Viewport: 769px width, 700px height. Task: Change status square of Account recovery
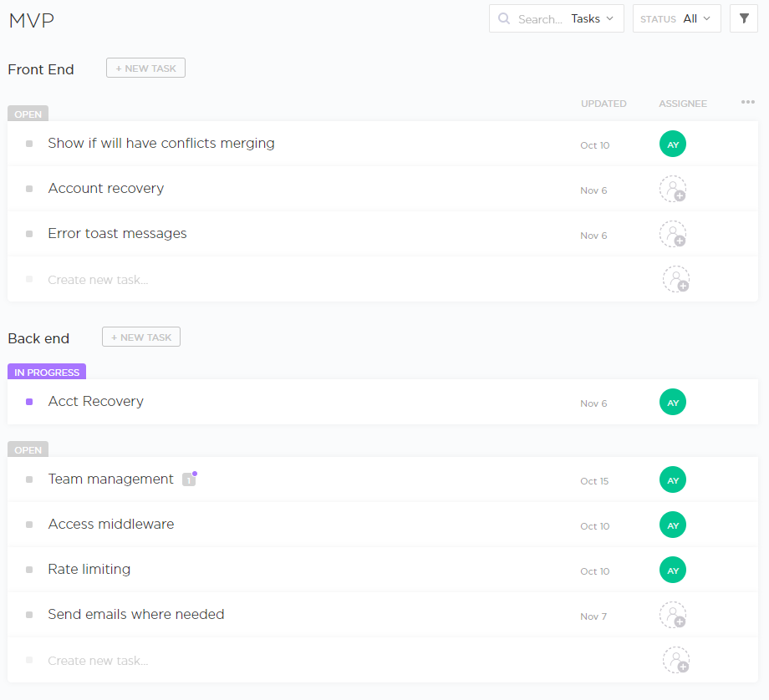click(29, 189)
